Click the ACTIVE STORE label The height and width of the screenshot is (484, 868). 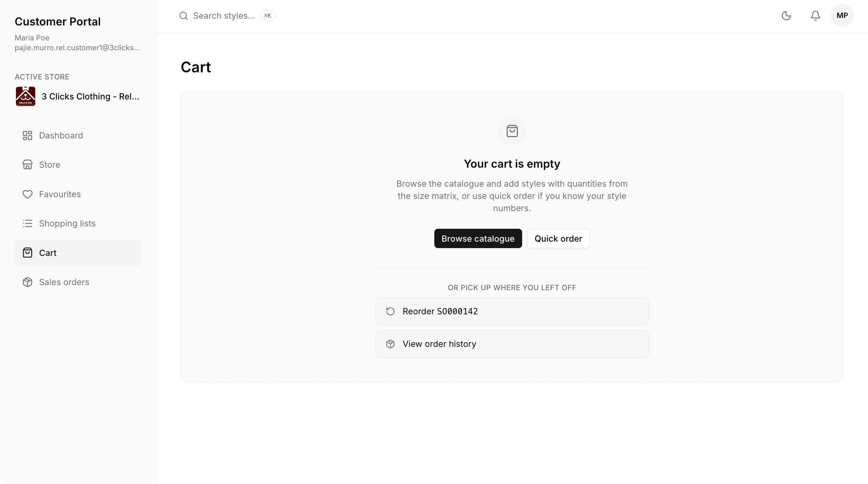42,77
